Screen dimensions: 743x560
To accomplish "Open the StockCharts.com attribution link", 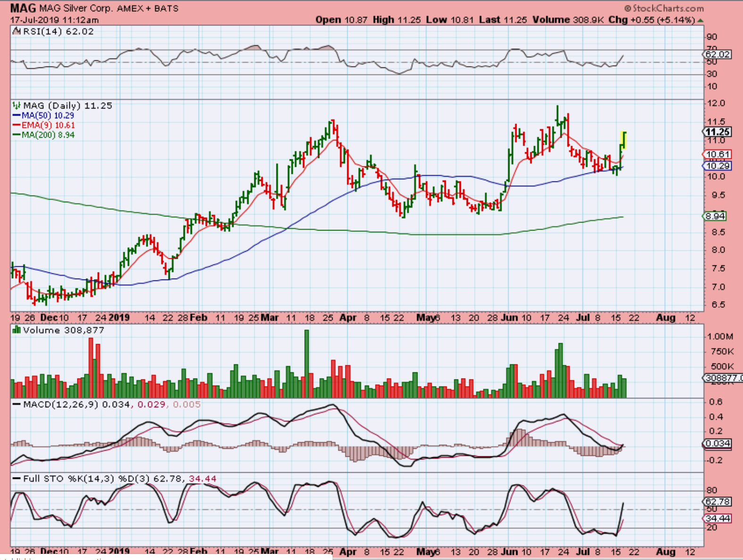I will [664, 8].
